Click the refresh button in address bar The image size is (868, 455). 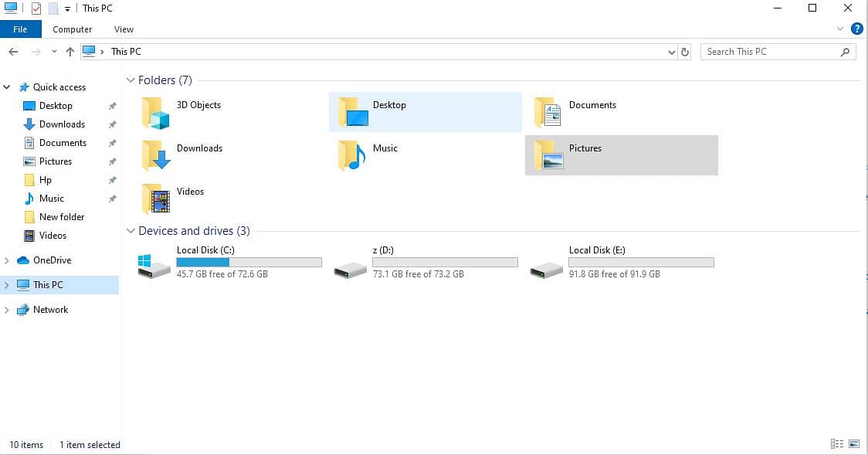click(x=685, y=52)
